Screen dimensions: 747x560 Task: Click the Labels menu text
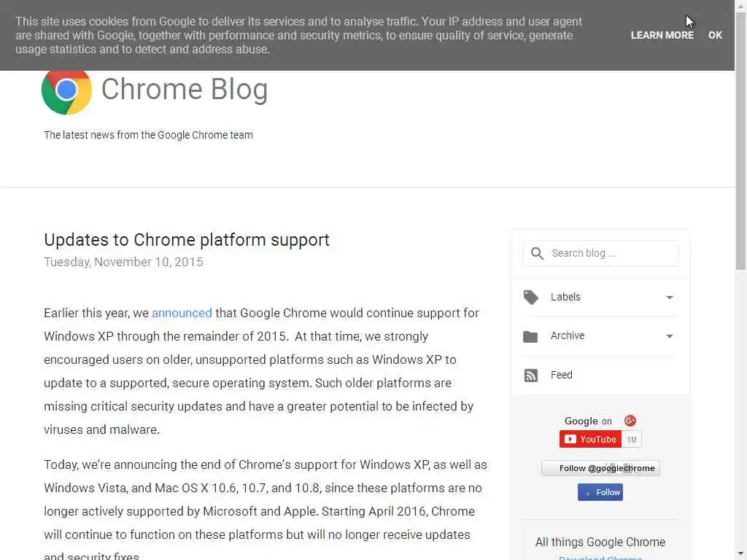click(565, 297)
